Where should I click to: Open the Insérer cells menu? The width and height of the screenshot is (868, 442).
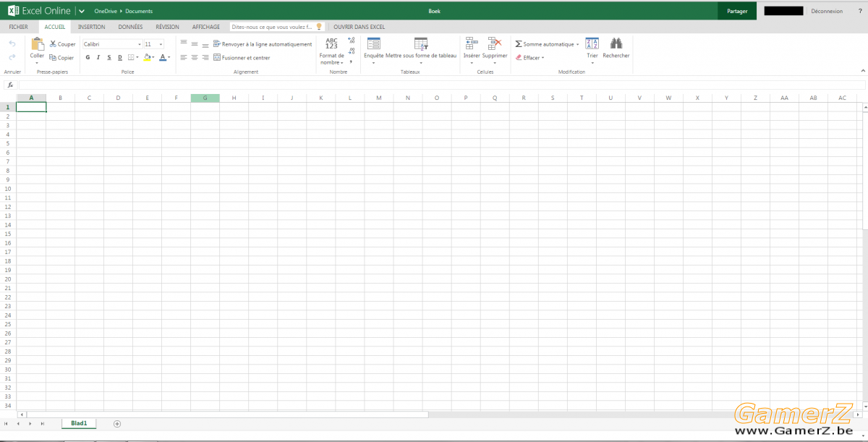472,51
